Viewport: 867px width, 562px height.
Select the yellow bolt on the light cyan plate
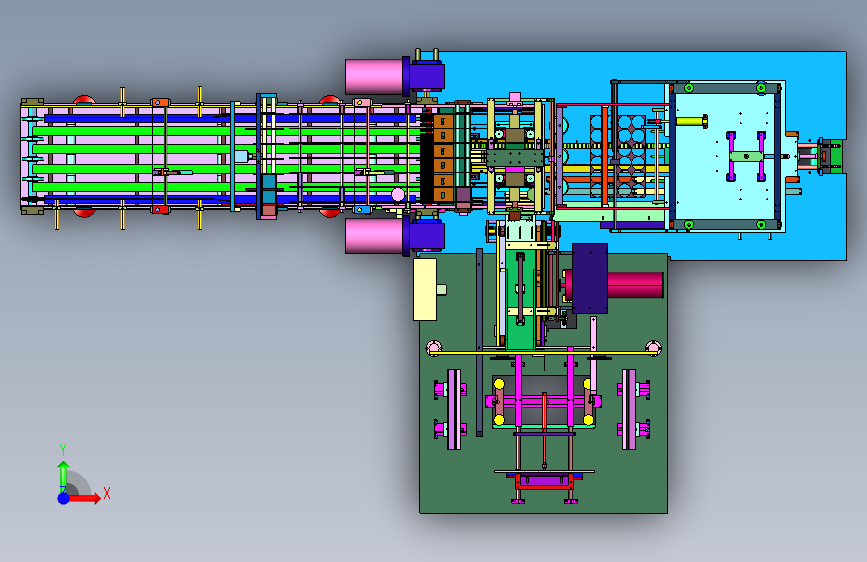click(x=692, y=121)
